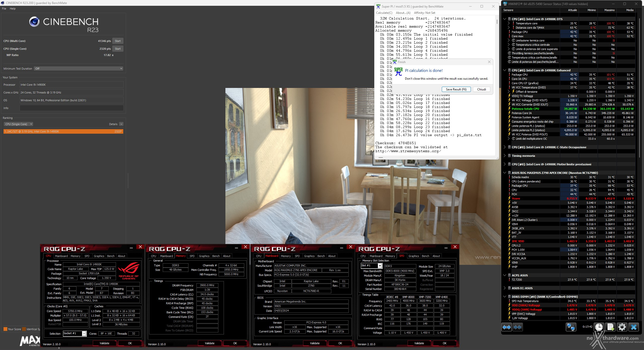644x350 pixels.
Task: Open HWiNFO sensor settings gear icon
Action: coord(622,327)
